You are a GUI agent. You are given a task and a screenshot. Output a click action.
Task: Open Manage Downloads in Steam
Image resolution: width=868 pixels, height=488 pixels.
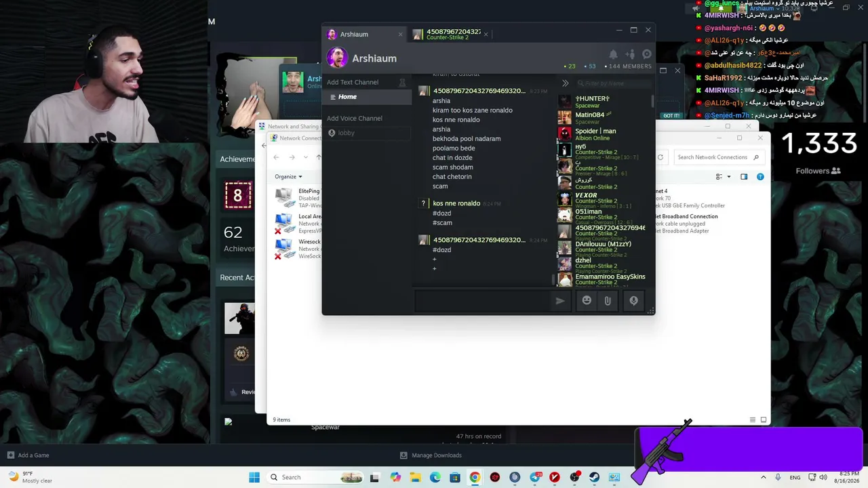coord(431,455)
